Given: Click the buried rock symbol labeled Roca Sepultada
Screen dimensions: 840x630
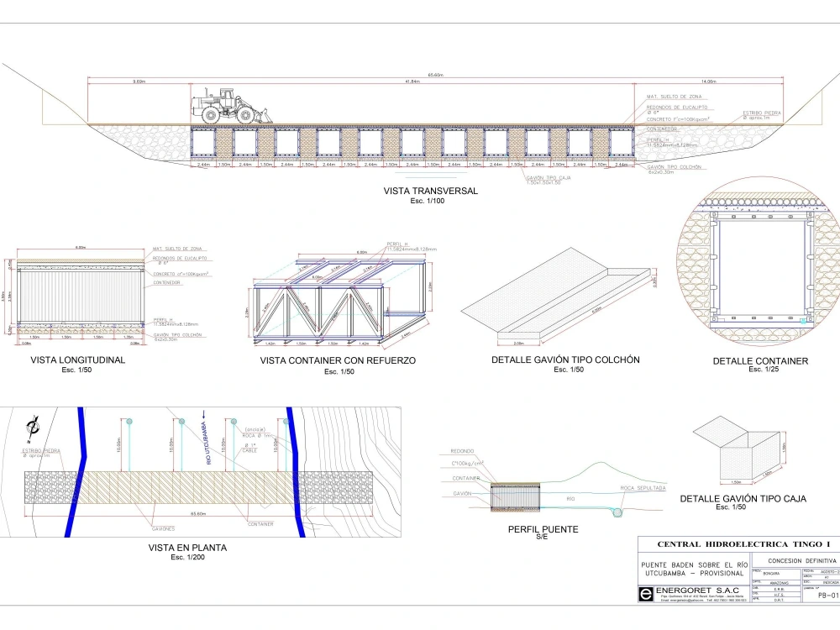Looking at the screenshot, I should point(616,512).
